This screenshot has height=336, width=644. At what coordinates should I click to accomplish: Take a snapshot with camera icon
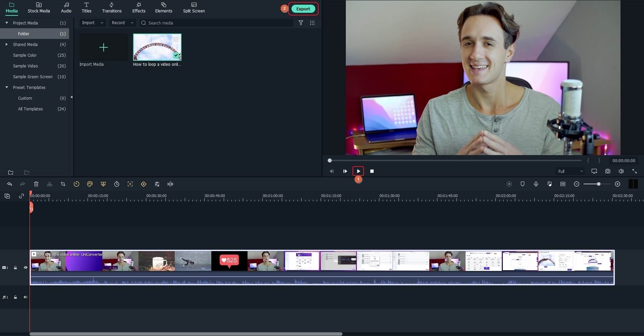pyautogui.click(x=608, y=171)
